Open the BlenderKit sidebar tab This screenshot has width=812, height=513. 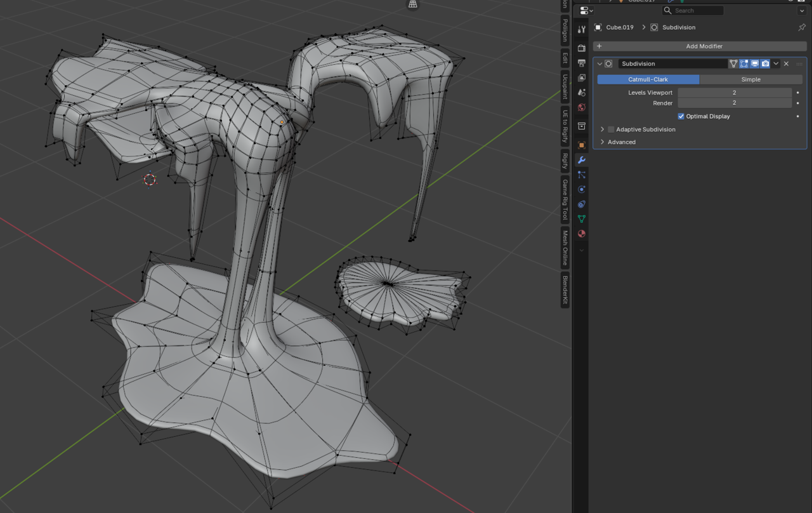(x=565, y=290)
